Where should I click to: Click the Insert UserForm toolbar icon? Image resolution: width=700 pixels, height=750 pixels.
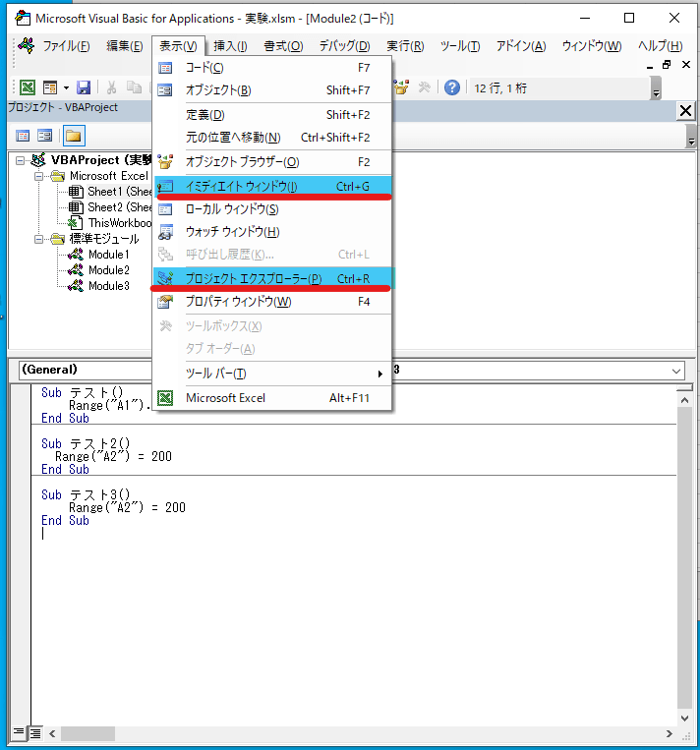[x=50, y=87]
